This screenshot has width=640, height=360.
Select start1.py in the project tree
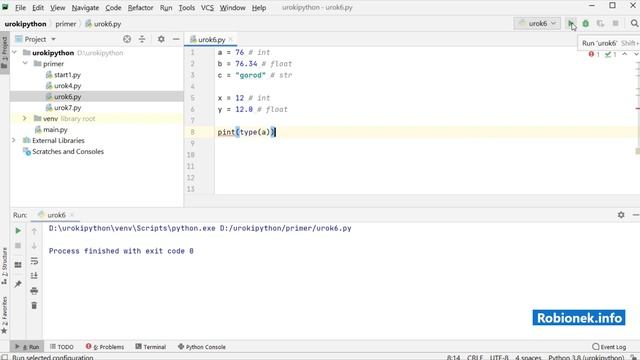tap(67, 75)
